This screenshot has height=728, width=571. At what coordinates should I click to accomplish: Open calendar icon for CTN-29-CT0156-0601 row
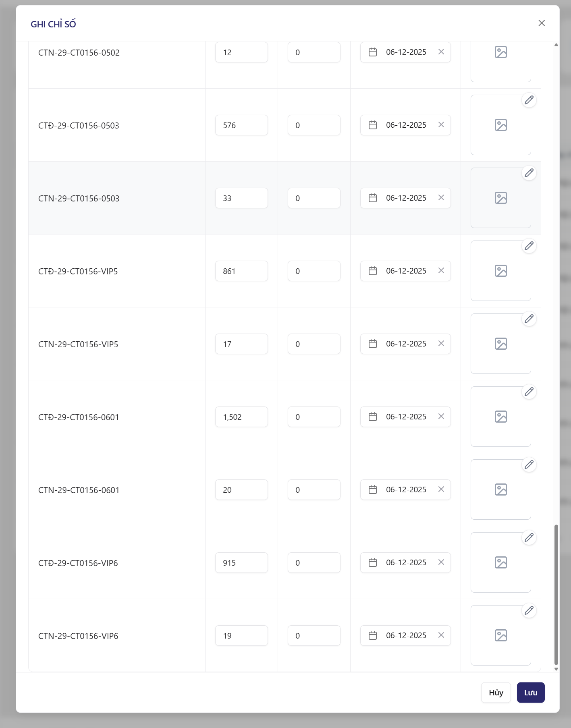[373, 489]
